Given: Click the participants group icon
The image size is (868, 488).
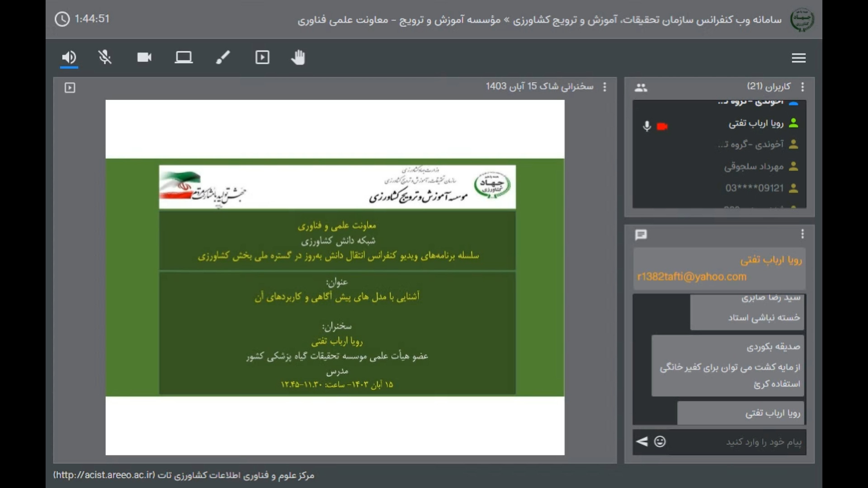Looking at the screenshot, I should (641, 88).
